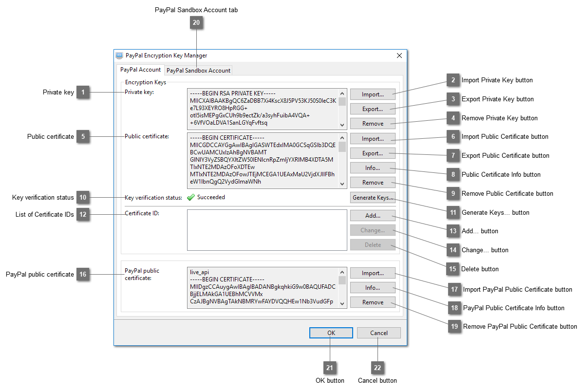This screenshot has height=392, width=585.
Task: Confirm the dialog with OK
Action: (331, 333)
